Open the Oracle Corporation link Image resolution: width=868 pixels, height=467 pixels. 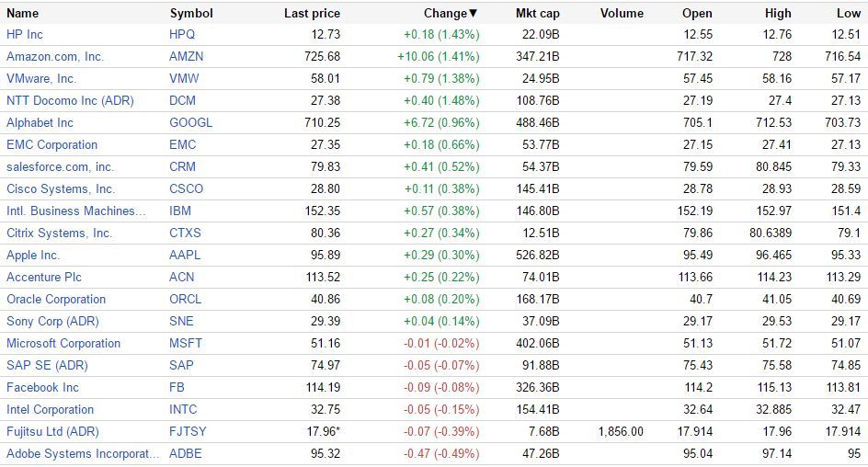[x=56, y=299]
